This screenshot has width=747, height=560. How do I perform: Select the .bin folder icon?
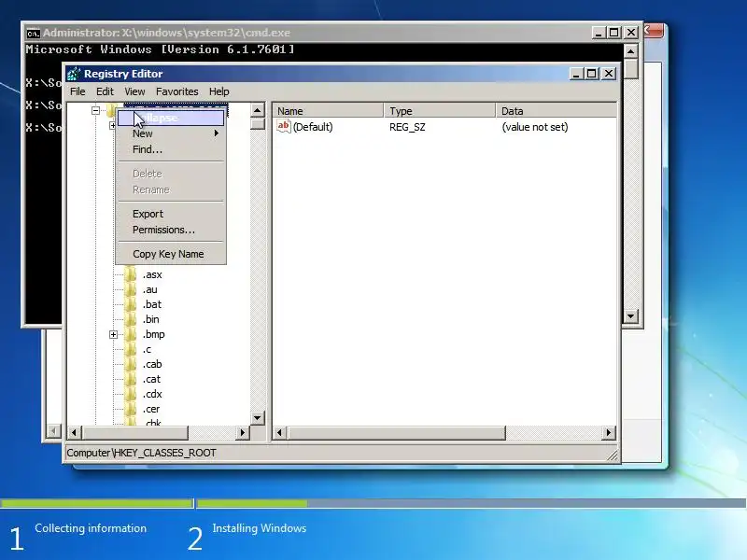pos(131,319)
